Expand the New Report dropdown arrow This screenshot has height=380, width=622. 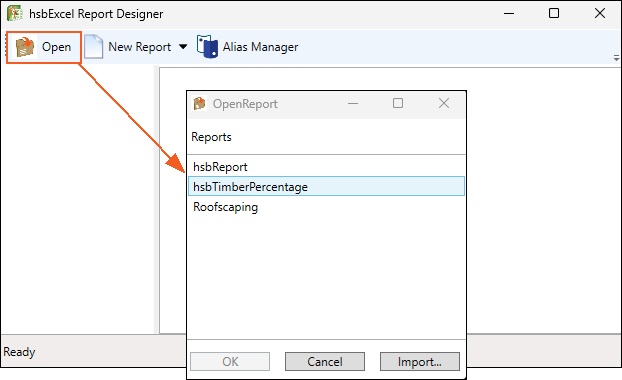pyautogui.click(x=183, y=47)
